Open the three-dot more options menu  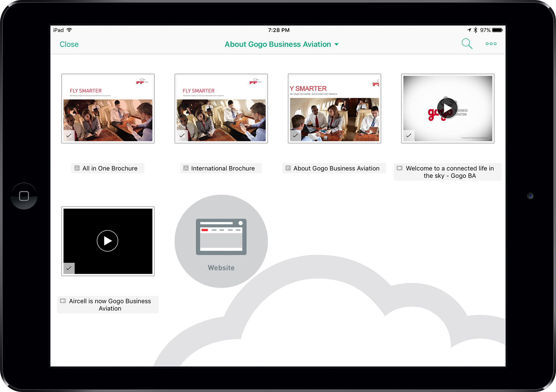coord(491,44)
